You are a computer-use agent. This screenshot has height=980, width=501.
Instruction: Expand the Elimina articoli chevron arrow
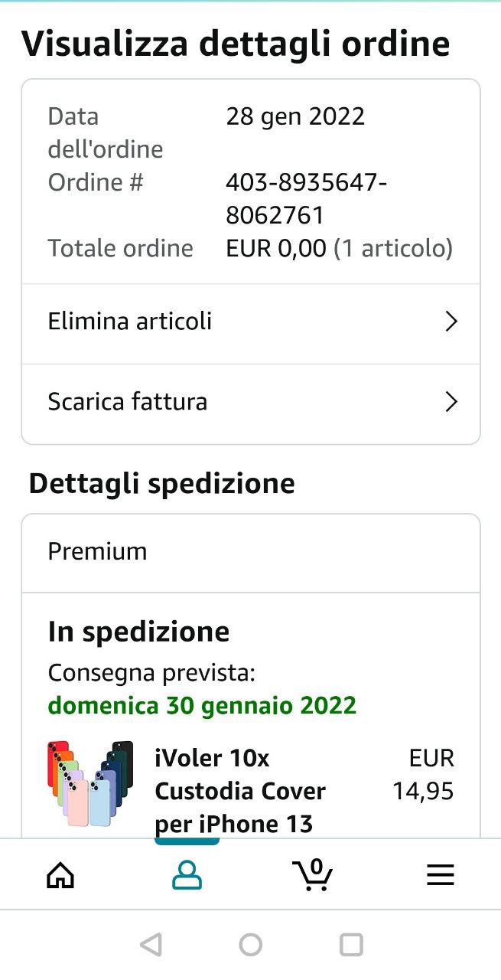click(451, 322)
